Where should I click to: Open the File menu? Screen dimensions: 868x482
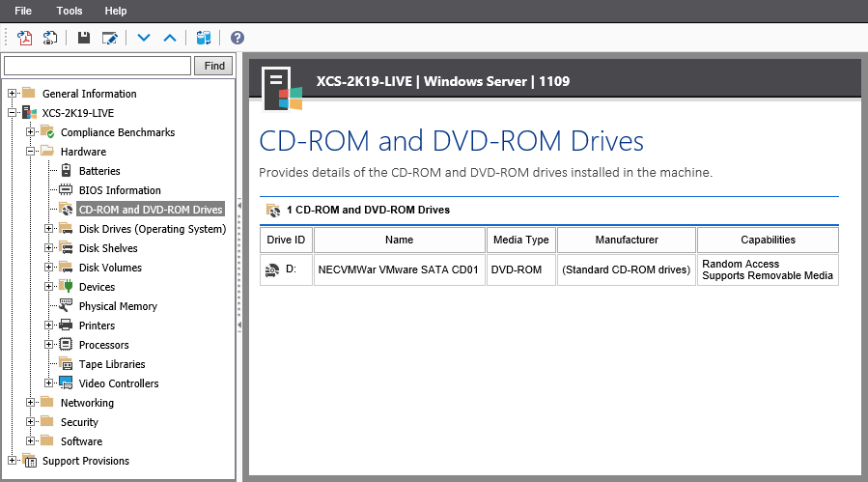(x=24, y=11)
